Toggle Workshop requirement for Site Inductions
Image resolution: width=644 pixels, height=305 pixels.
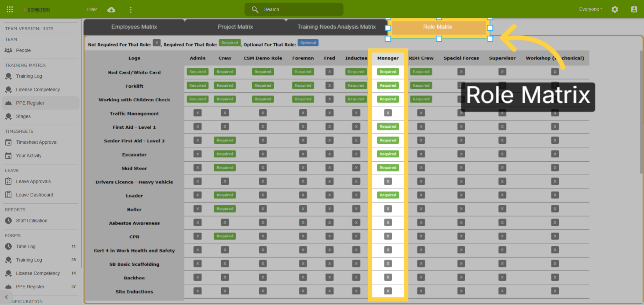(x=555, y=291)
